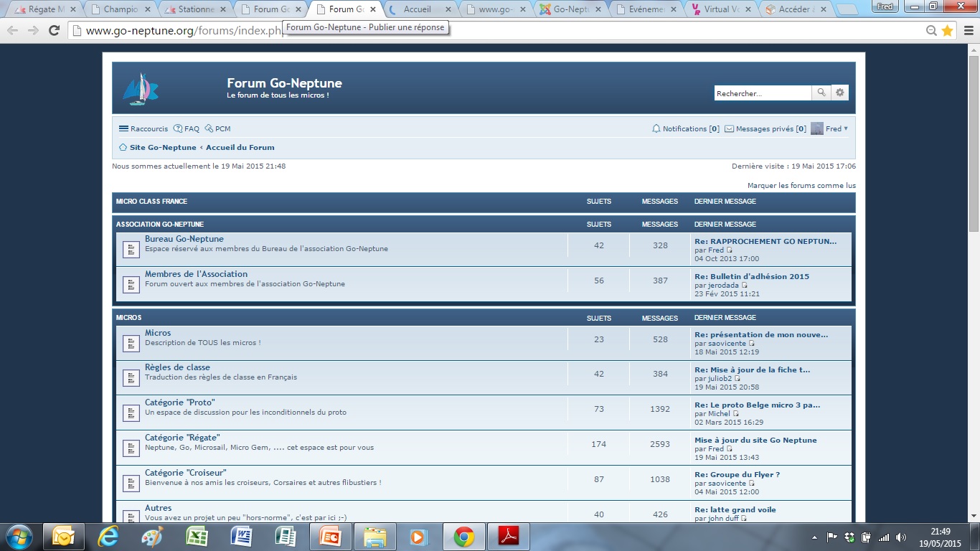The height and width of the screenshot is (551, 980).
Task: Click the Bureau Go-Neptune forum icon
Action: click(x=131, y=250)
